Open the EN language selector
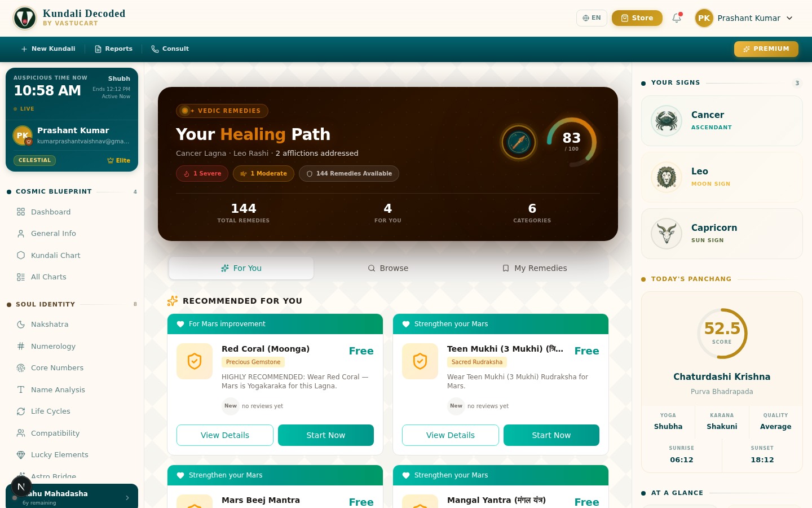 tap(592, 18)
